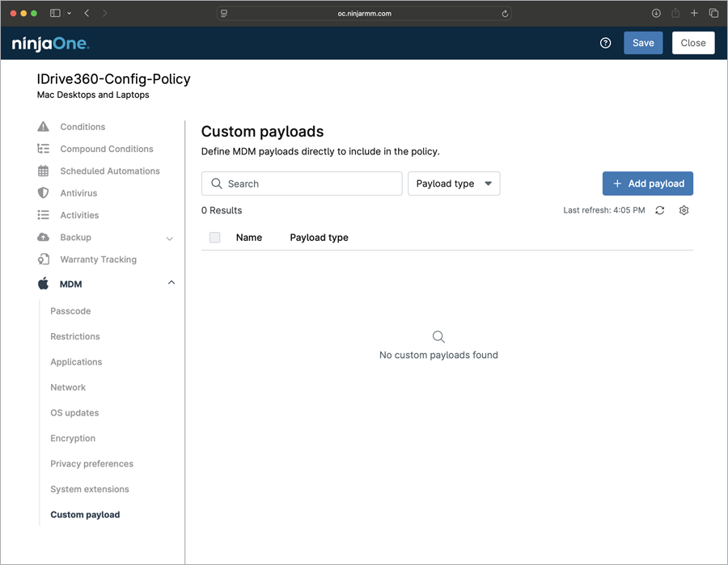Open Safari downloads icon

click(x=656, y=14)
